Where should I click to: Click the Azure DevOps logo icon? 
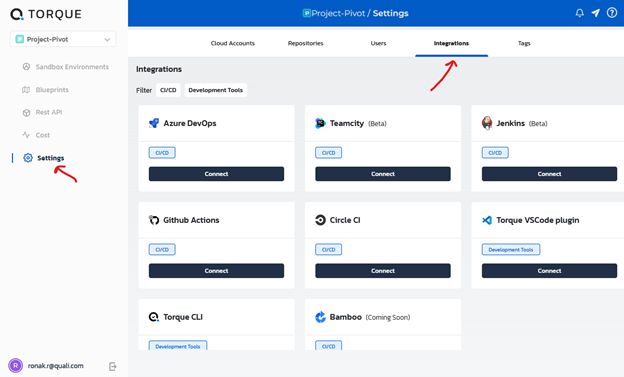[154, 123]
